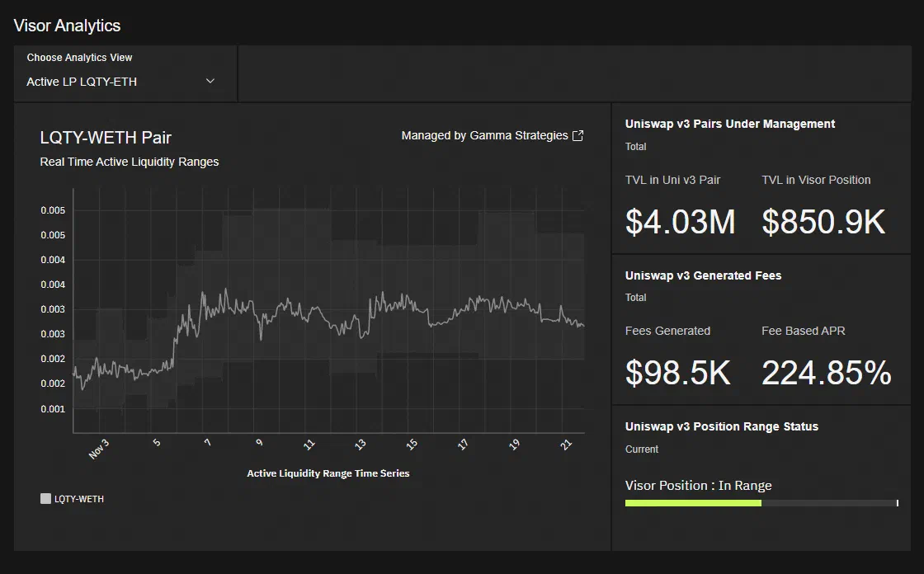Open the external link icon beside Gamma Strategies
The height and width of the screenshot is (574, 924).
pos(578,135)
